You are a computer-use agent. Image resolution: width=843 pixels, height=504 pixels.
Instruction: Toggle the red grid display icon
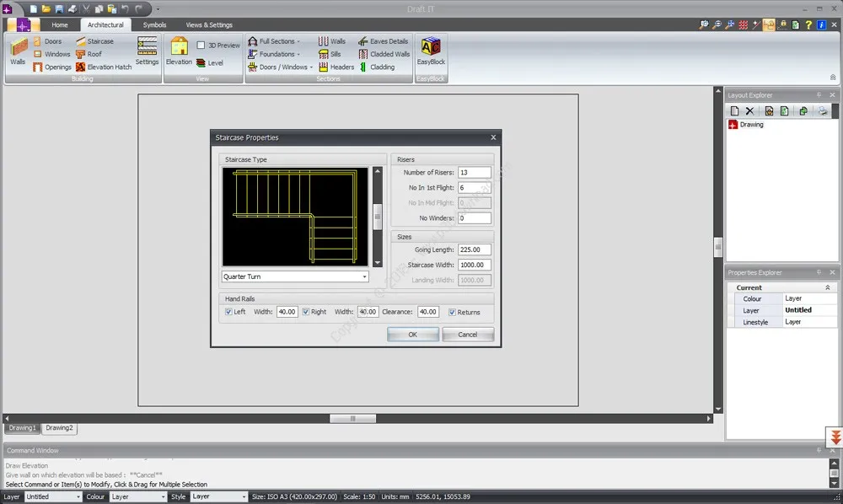[x=743, y=24]
